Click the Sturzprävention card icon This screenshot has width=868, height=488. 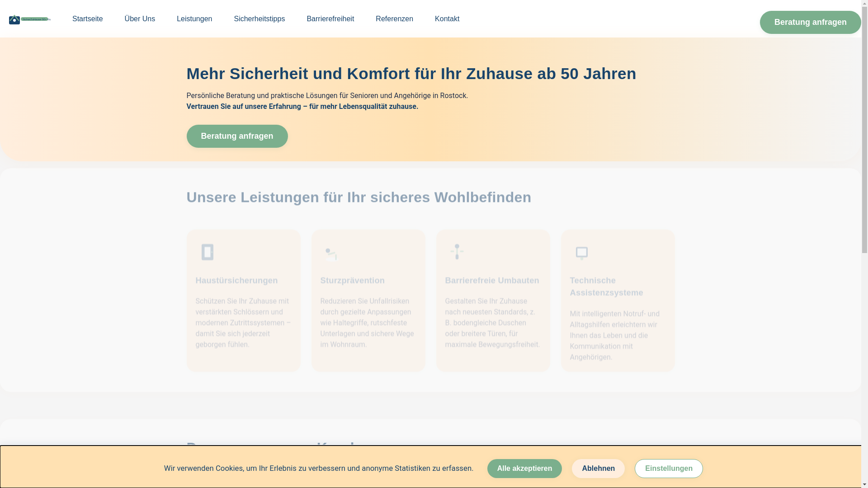331,254
